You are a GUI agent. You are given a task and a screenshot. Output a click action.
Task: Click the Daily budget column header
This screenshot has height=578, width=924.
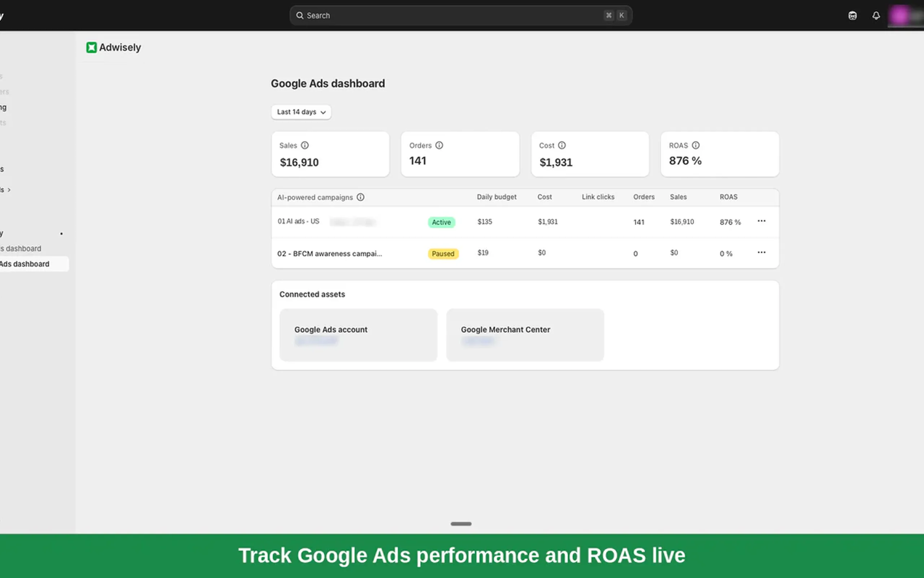(496, 197)
